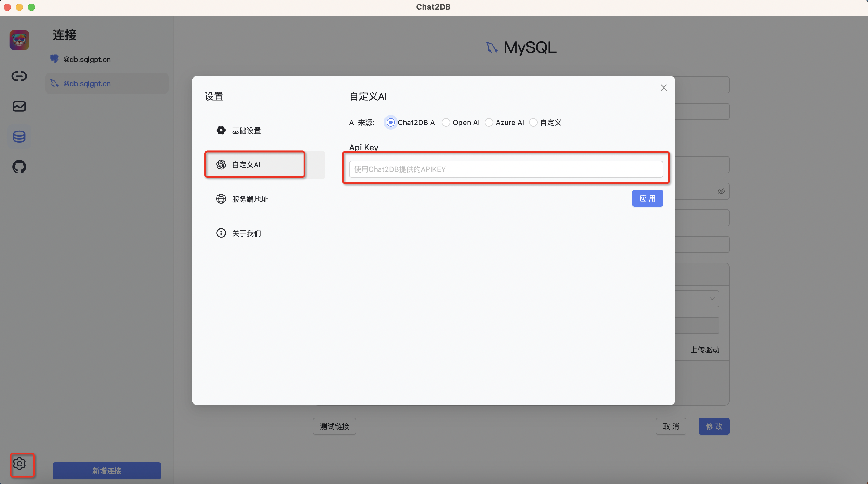Select the Azure AI radio button
The height and width of the screenshot is (484, 868).
(489, 122)
